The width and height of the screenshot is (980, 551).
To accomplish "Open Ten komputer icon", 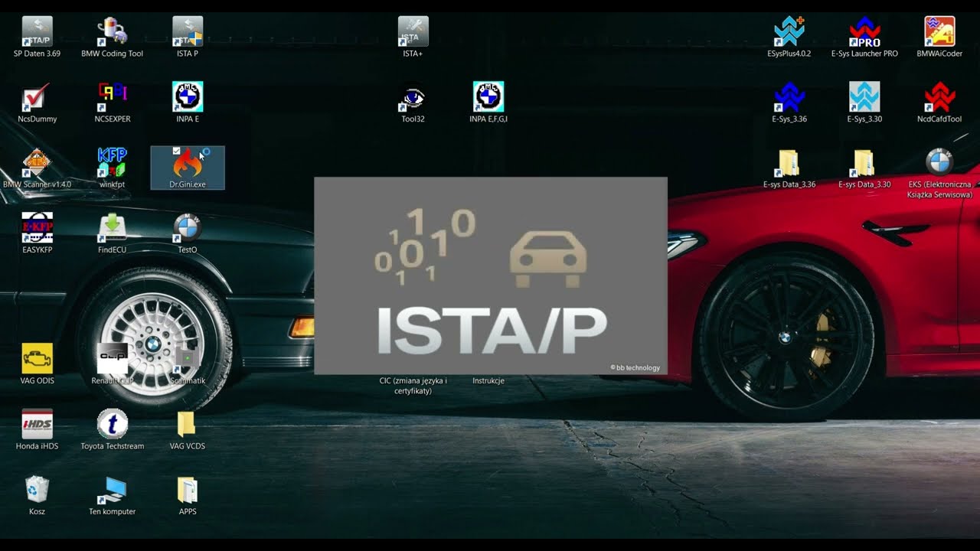I will click(x=112, y=490).
